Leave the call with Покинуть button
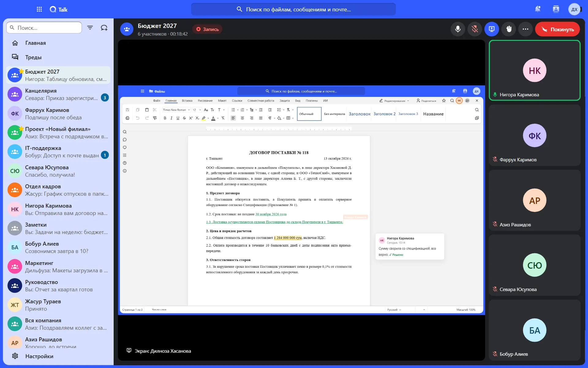The width and height of the screenshot is (588, 368). pyautogui.click(x=557, y=29)
